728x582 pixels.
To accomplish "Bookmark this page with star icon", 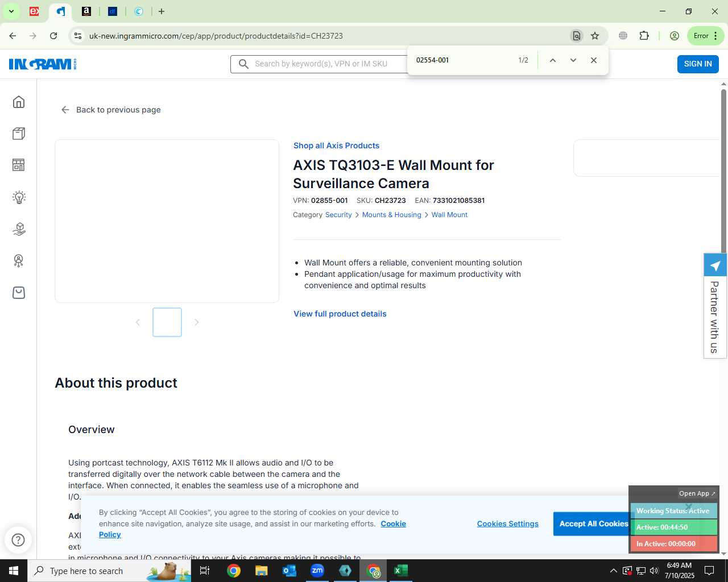I will [x=595, y=36].
